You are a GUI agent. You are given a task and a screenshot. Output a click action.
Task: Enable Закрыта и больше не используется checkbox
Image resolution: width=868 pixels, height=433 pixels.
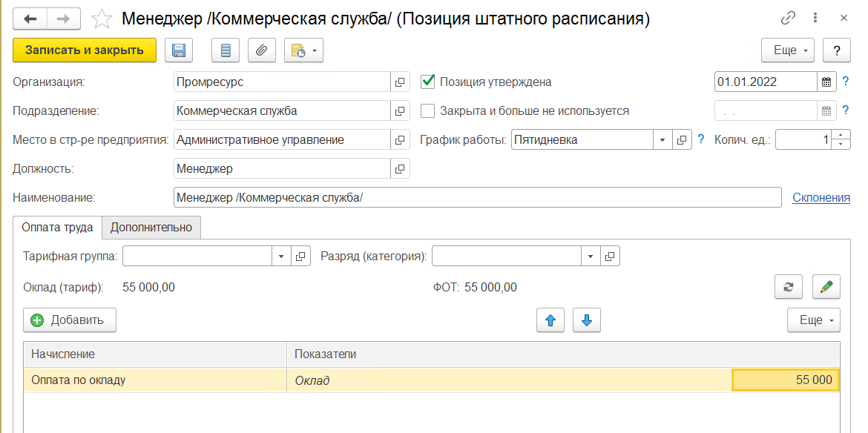point(427,110)
